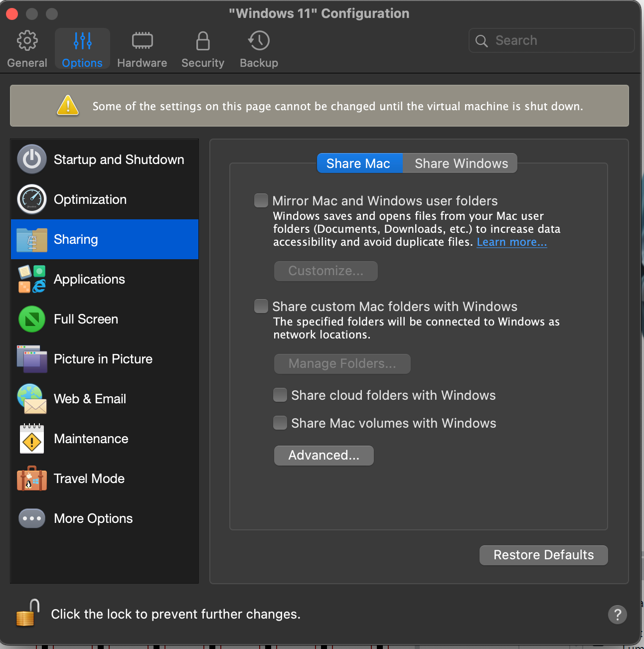Click the Startup and Shutdown power icon
This screenshot has width=644, height=649.
(x=32, y=160)
